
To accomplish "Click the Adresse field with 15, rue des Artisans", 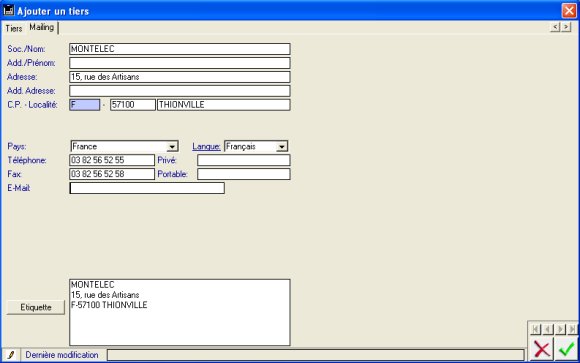I will pos(180,77).
